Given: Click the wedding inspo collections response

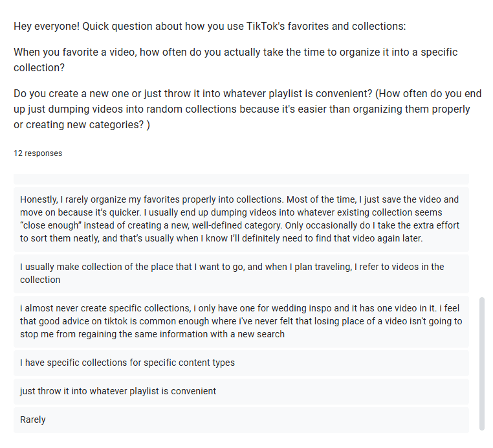Looking at the screenshot, I should pyautogui.click(x=241, y=322).
